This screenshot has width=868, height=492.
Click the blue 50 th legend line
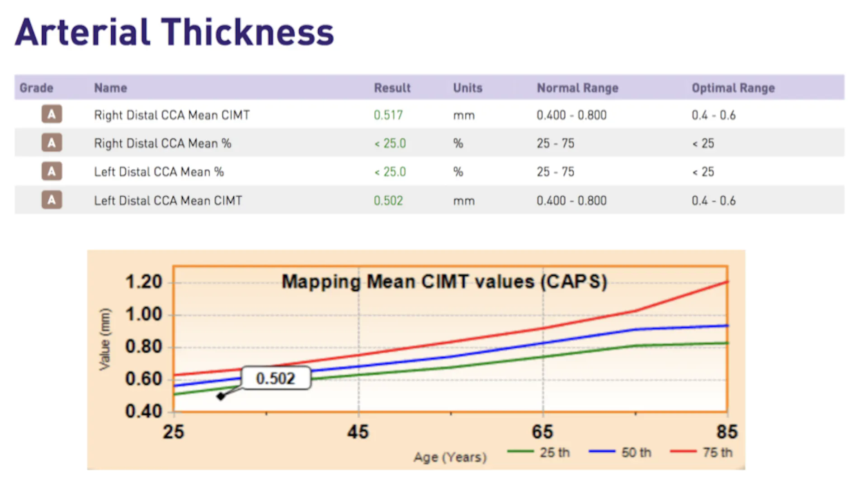[x=602, y=451]
